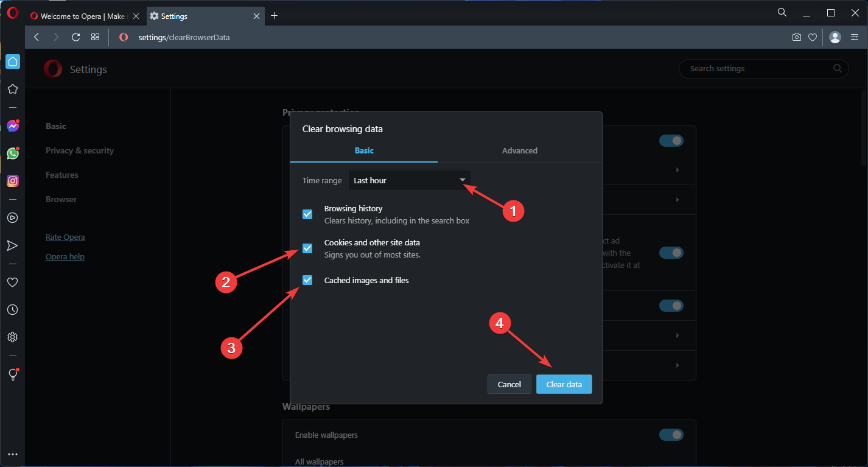Open Messenger in the Opera sidebar
This screenshot has width=868, height=467.
click(x=12, y=126)
